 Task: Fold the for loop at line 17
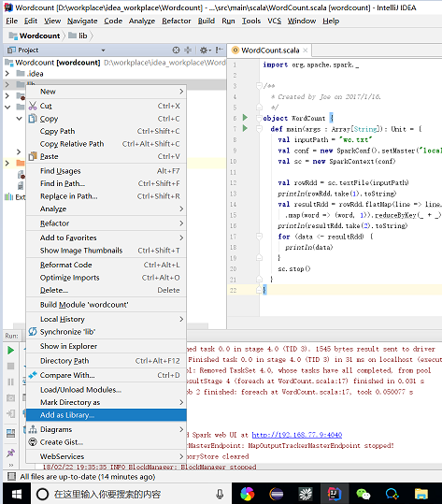(x=259, y=237)
